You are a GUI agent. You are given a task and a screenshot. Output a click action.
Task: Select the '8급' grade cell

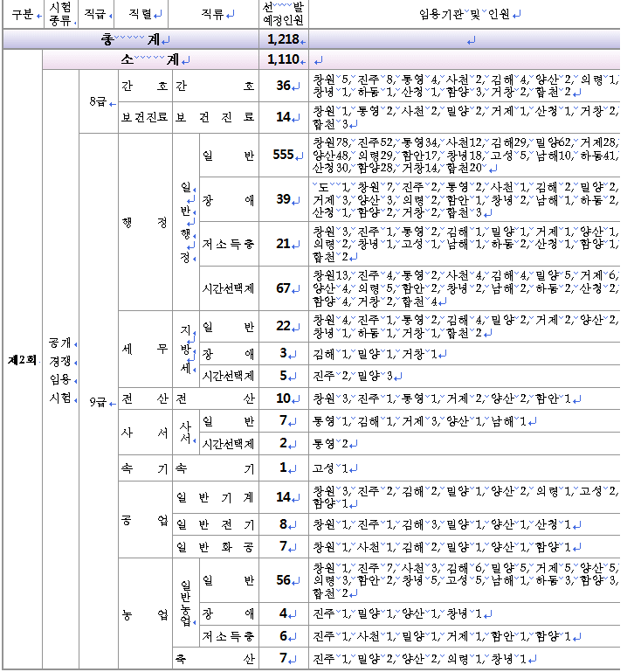pyautogui.click(x=99, y=101)
